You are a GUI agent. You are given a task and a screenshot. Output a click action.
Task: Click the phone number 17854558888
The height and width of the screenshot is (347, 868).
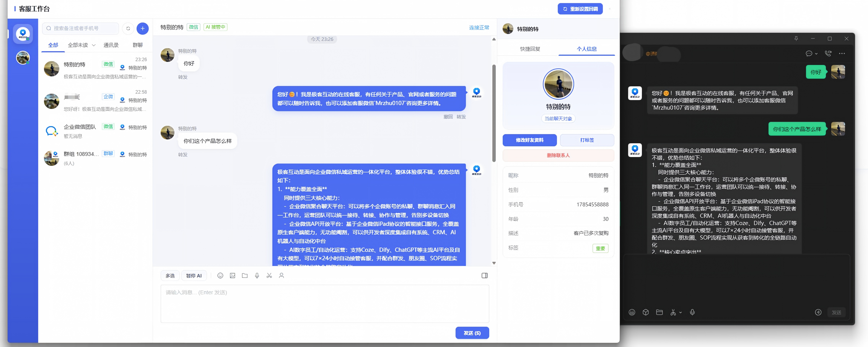593,204
